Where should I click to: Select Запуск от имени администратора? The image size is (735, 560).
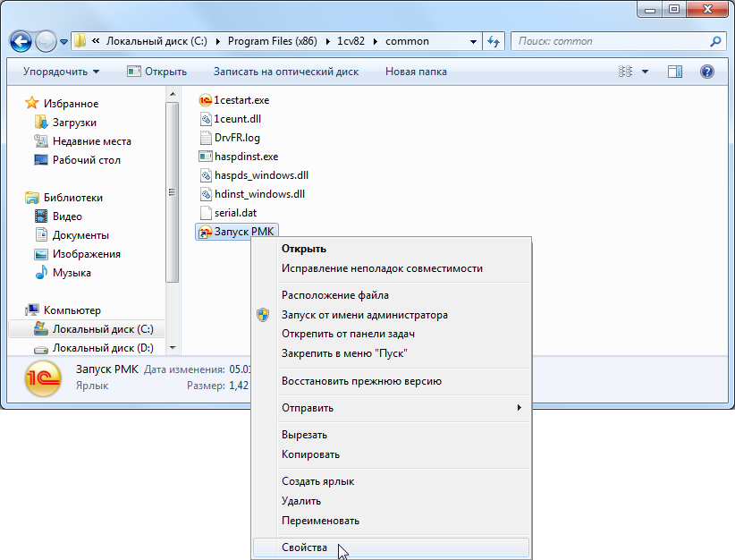click(x=364, y=315)
